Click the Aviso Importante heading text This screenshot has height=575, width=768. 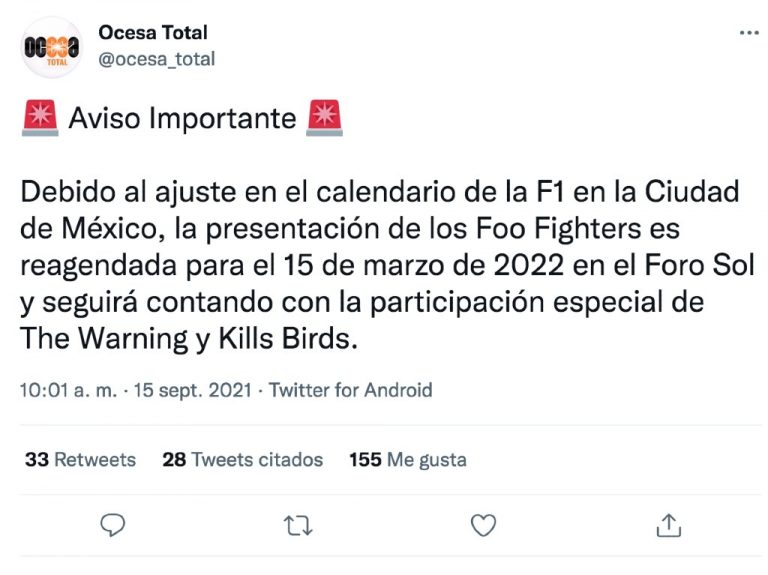coord(182,118)
